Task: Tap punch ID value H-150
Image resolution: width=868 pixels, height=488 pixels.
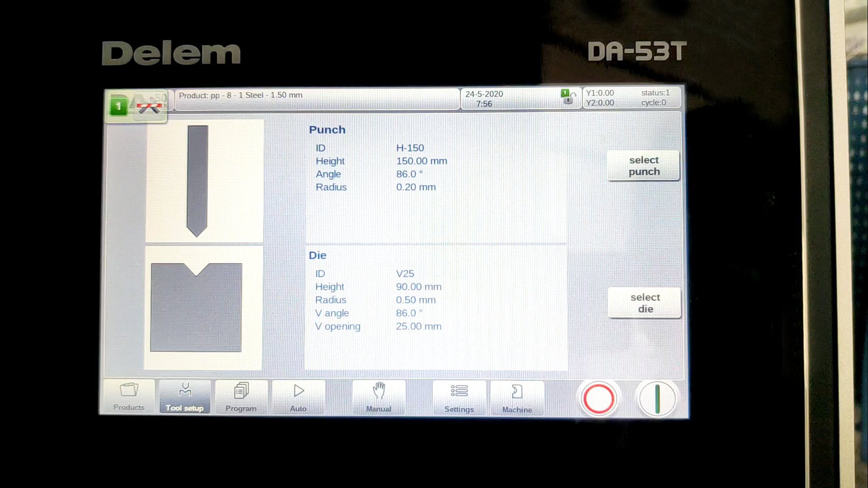Action: coord(410,148)
